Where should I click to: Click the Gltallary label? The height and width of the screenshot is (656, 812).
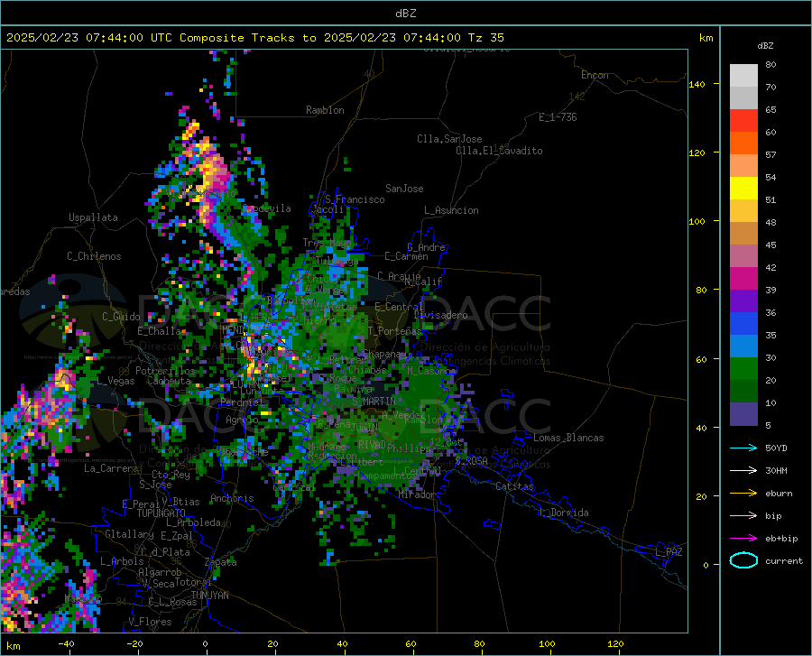[x=129, y=534]
